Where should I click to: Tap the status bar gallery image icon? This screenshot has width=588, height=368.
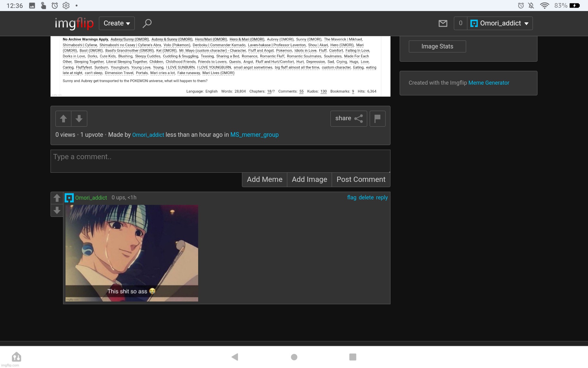point(32,6)
